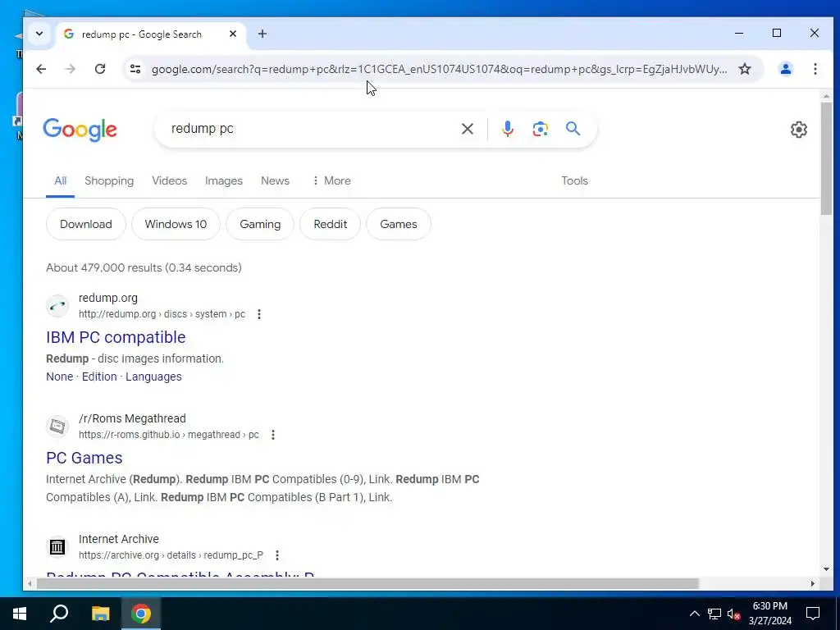Switch to Images results tab
Viewport: 840px width, 630px height.
[223, 181]
